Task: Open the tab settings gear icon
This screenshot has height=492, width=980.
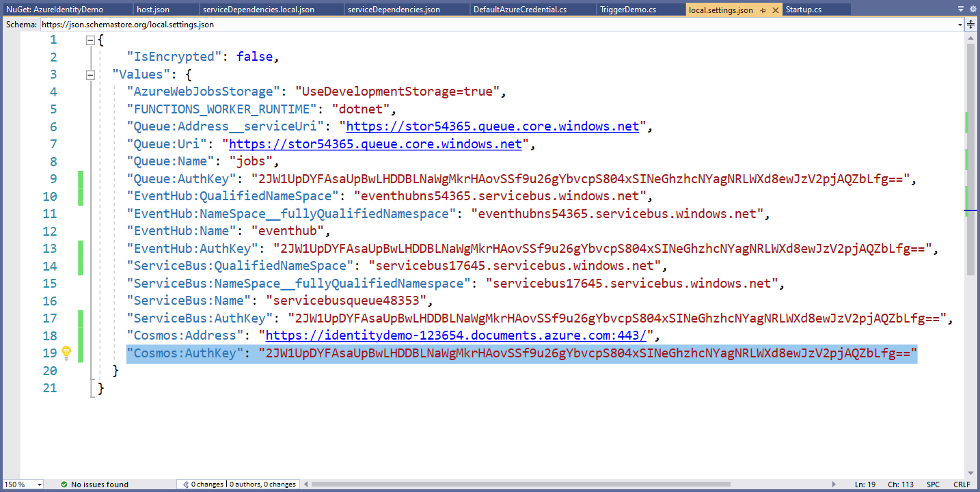Action: 972,10
